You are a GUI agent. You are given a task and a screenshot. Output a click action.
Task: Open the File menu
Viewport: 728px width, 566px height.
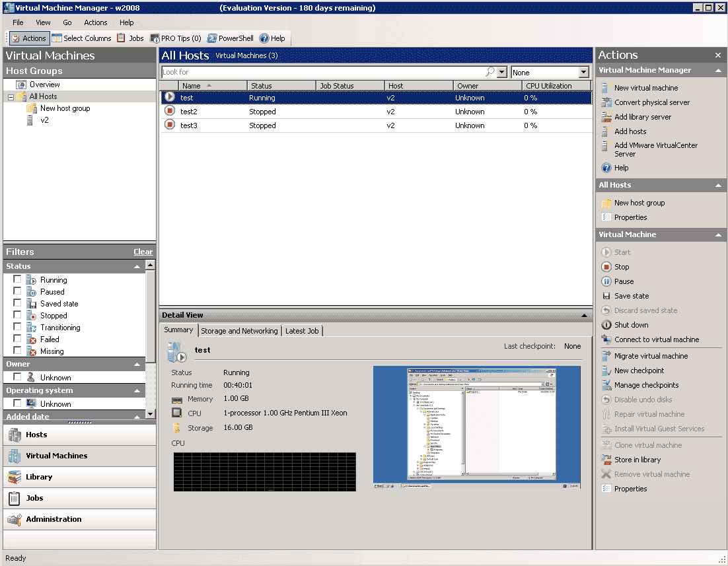[x=18, y=22]
